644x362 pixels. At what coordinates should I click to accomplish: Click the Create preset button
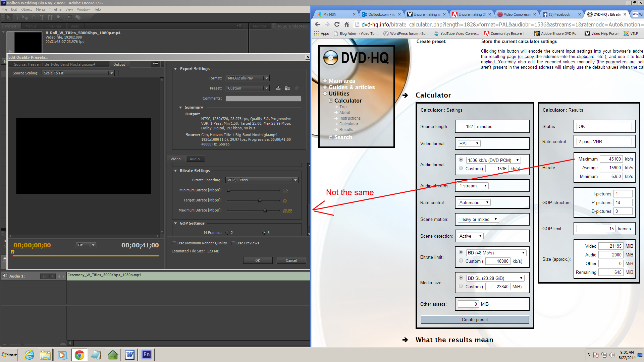475,319
